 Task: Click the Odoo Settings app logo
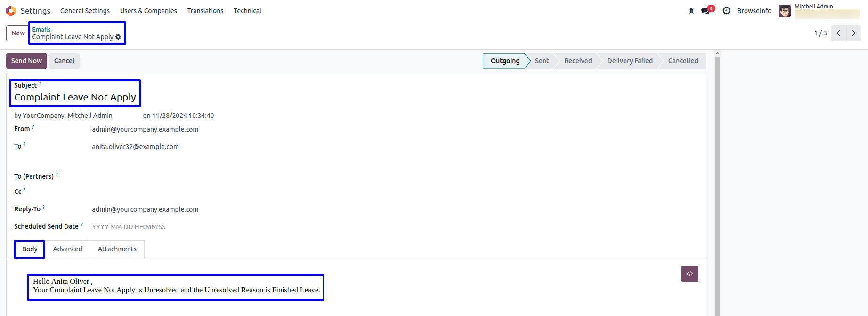11,11
